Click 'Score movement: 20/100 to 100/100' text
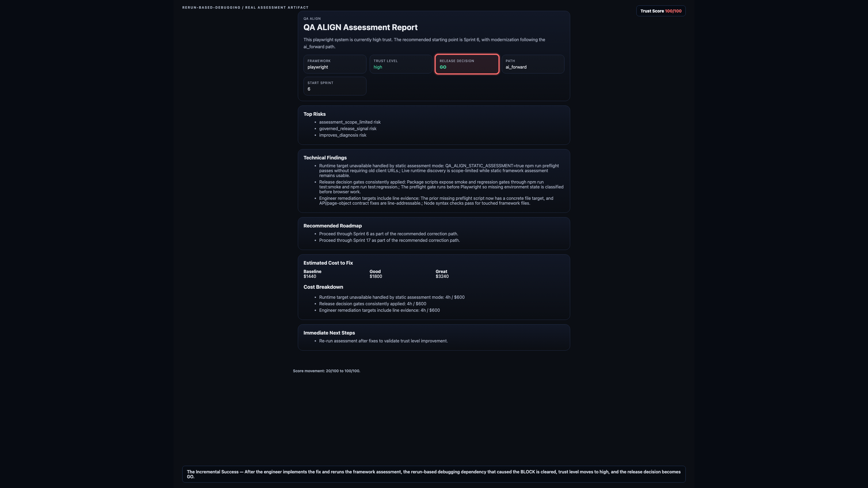 326,371
